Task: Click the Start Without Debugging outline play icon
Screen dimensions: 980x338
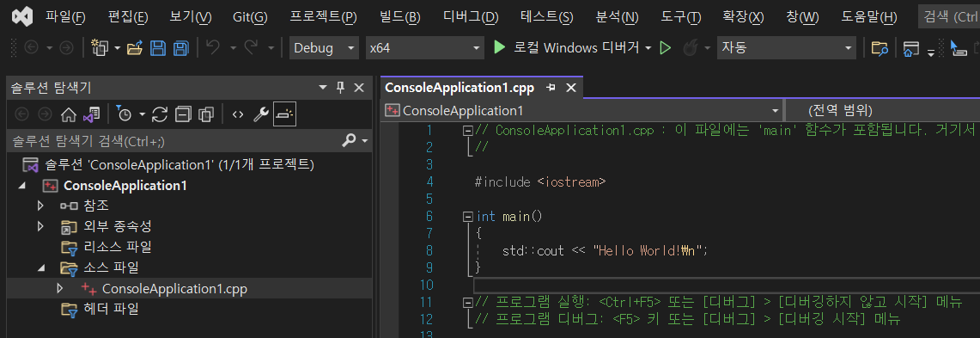Action: [665, 47]
